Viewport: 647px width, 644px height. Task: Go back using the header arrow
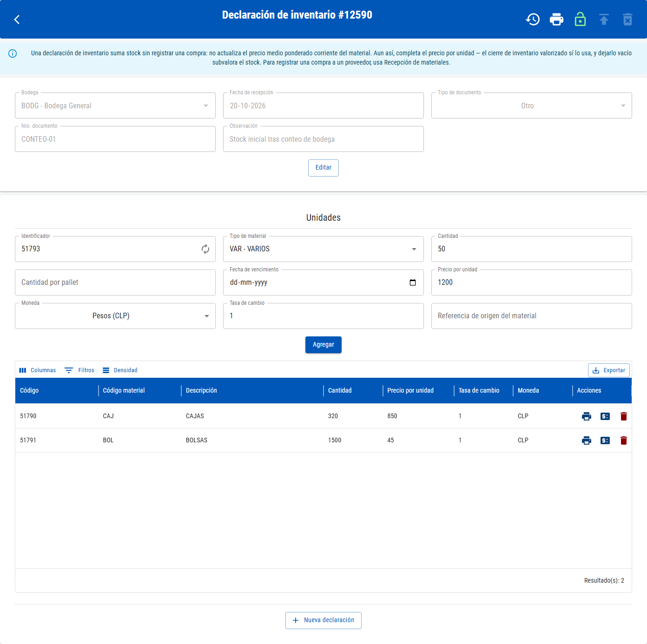point(17,20)
